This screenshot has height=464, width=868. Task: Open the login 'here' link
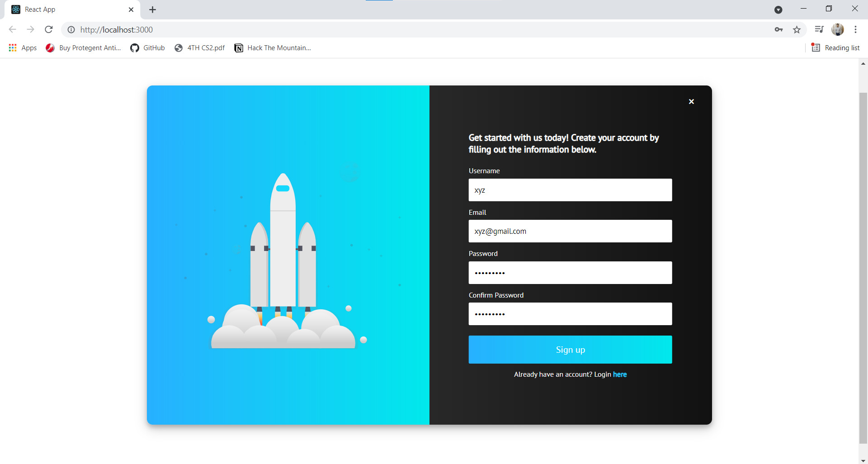coord(620,374)
